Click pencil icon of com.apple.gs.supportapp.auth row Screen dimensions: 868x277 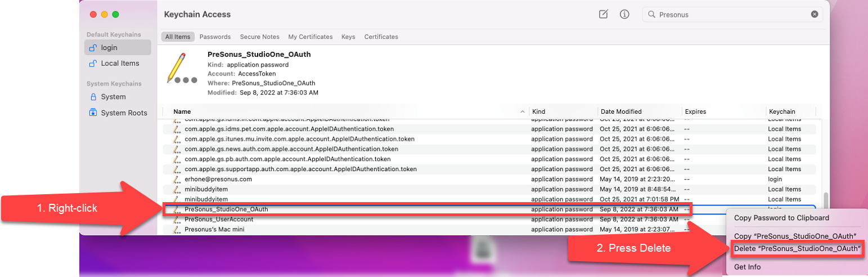tap(176, 169)
